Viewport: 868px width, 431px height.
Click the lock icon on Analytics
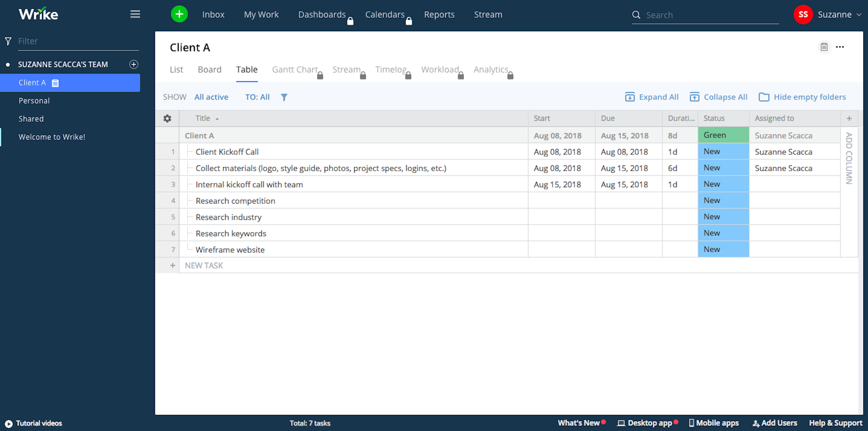[510, 75]
